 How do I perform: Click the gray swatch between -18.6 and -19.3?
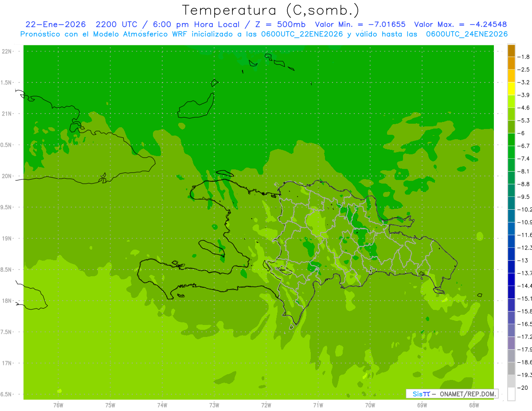coord(511,368)
